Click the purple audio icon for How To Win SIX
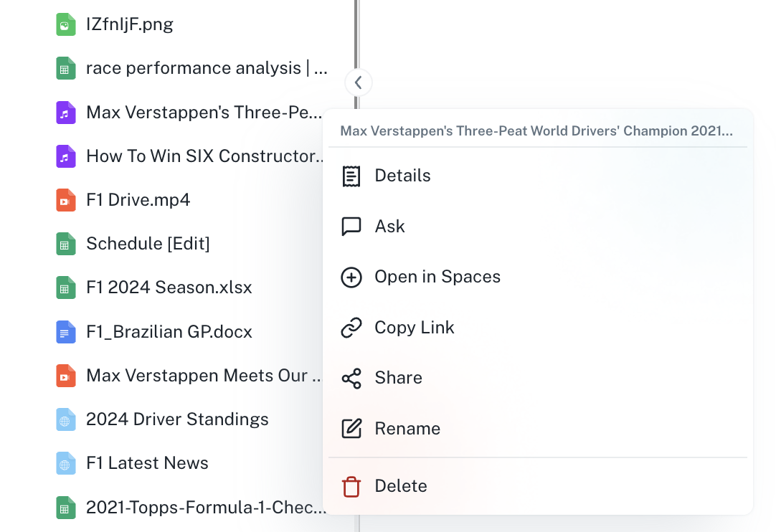 tap(66, 156)
